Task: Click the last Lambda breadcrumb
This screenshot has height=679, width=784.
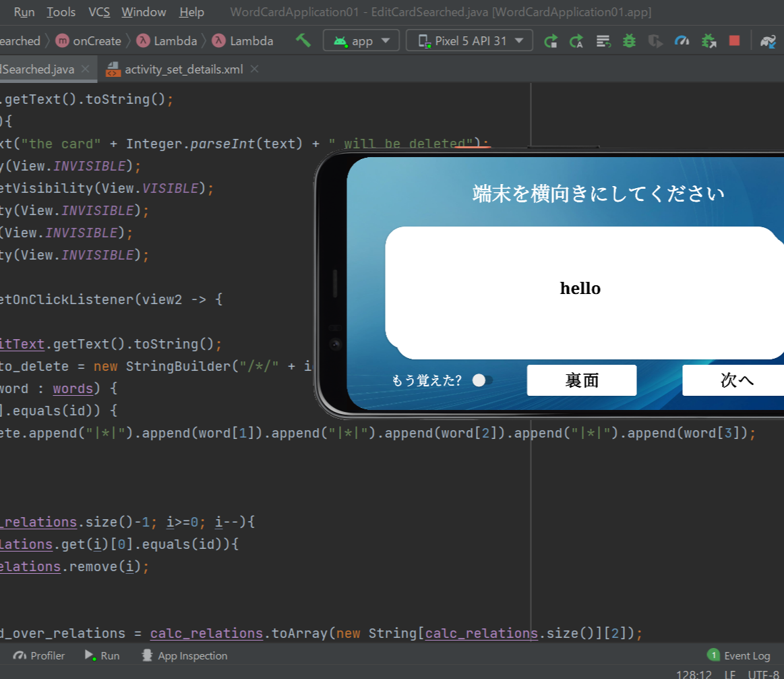Action: tap(243, 41)
